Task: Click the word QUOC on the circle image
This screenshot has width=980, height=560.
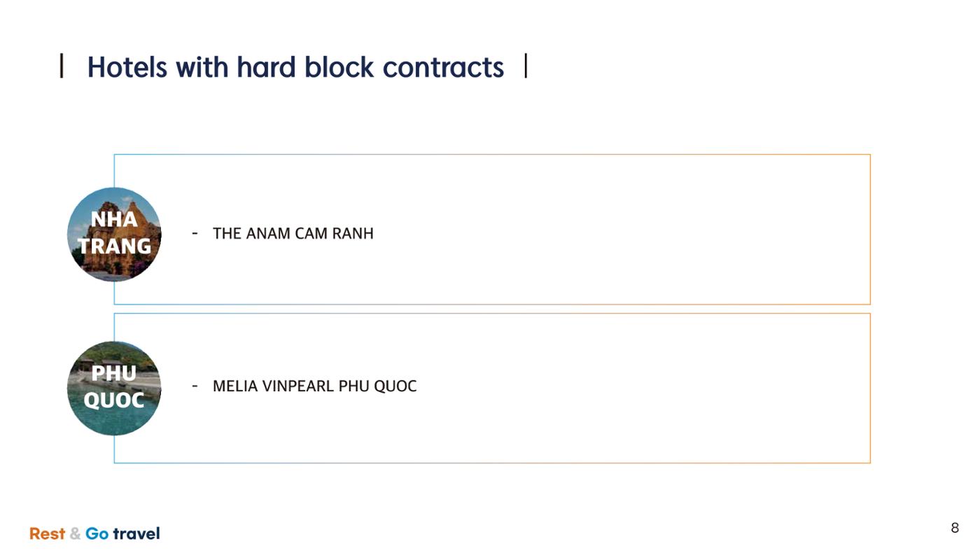Action: coord(114,400)
